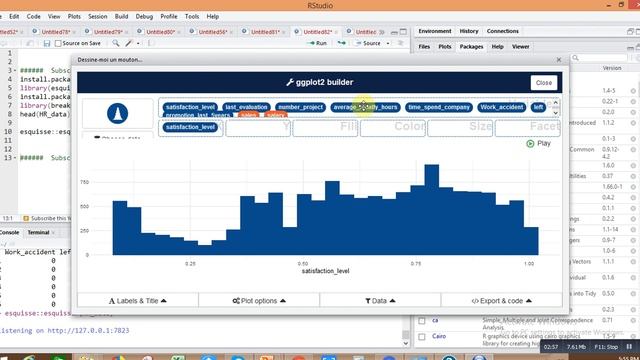
Task: Click the remove icon beside version 0.5.0
Action: click(x=633, y=294)
